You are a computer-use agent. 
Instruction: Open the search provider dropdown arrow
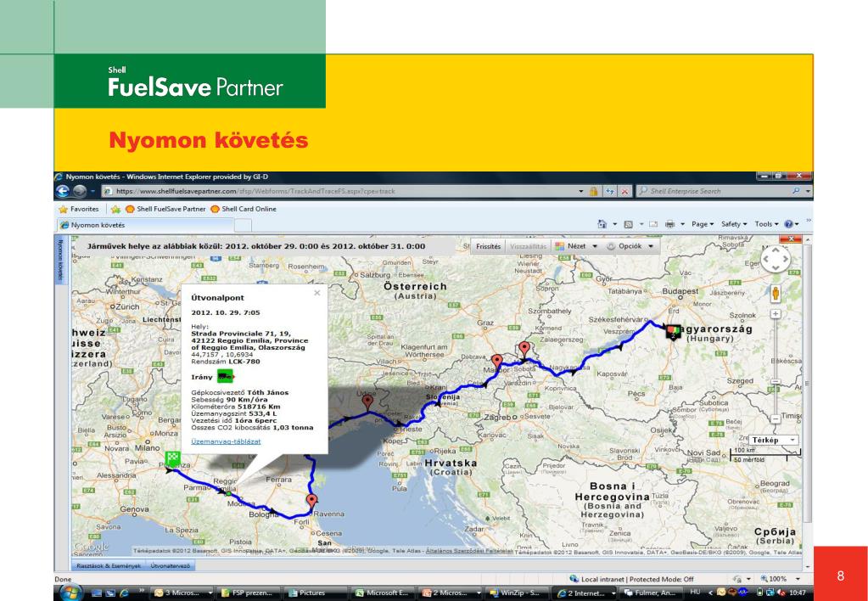[808, 191]
